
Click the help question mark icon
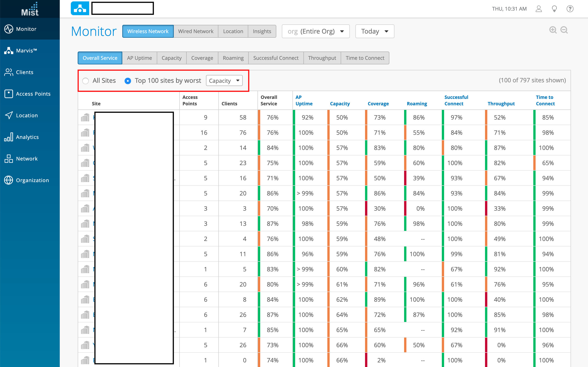click(570, 9)
